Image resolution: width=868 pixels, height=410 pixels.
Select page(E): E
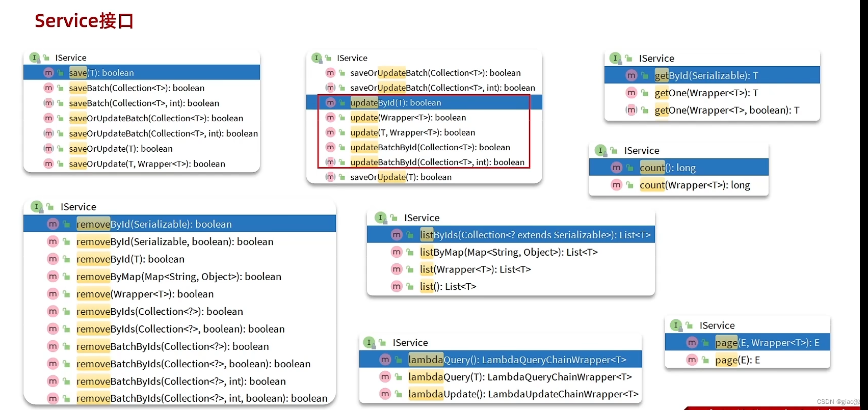[738, 360]
